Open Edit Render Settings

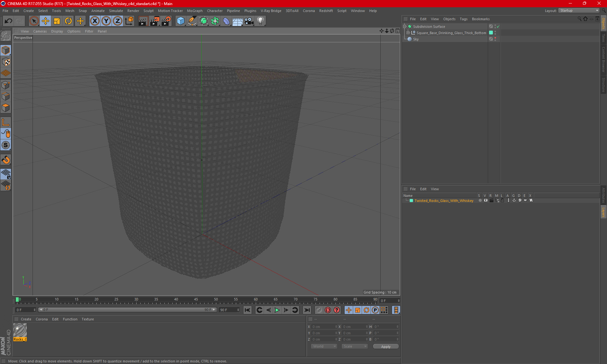pyautogui.click(x=166, y=21)
